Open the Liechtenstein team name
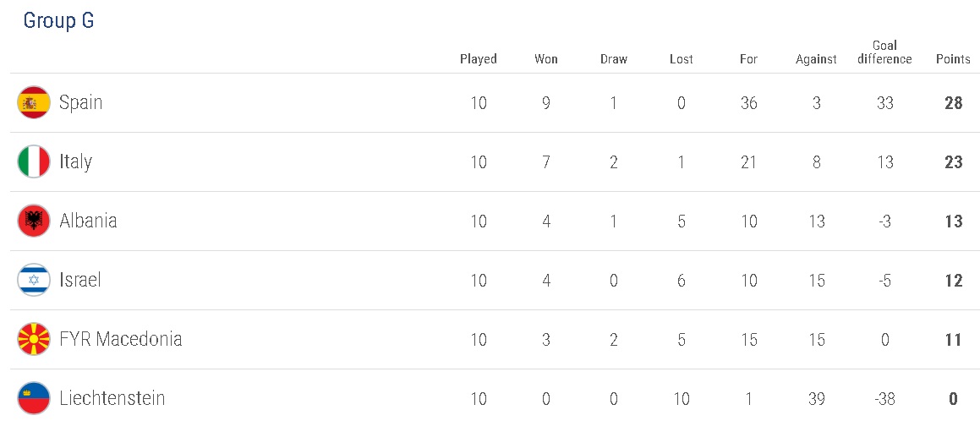 (112, 398)
